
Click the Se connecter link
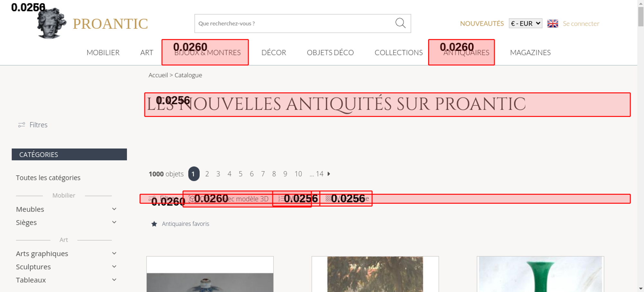click(x=581, y=23)
